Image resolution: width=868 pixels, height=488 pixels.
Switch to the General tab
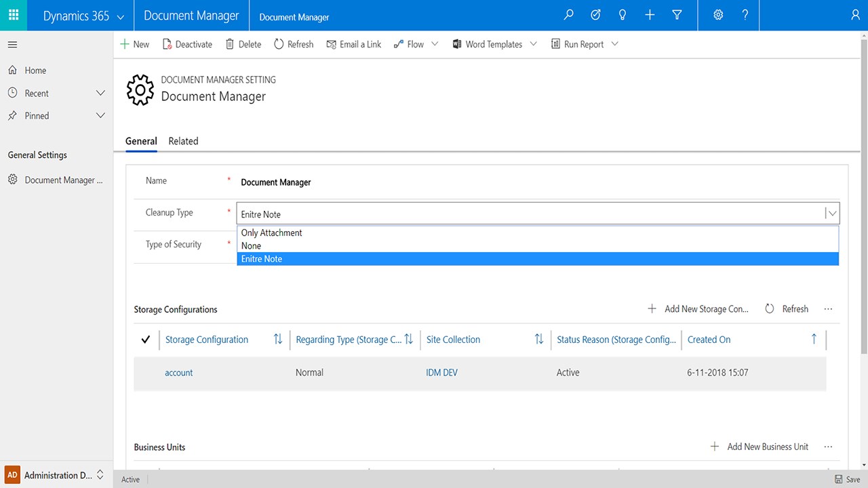point(141,141)
